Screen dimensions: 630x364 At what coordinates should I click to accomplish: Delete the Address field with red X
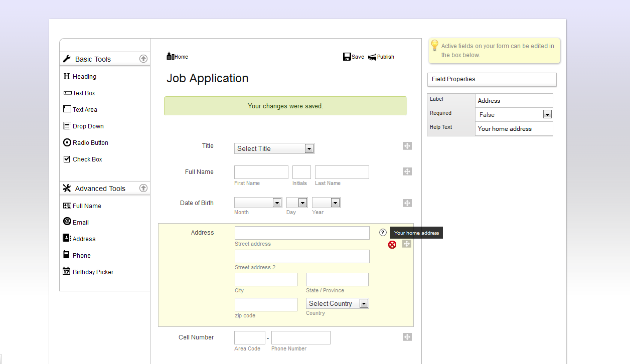(392, 245)
